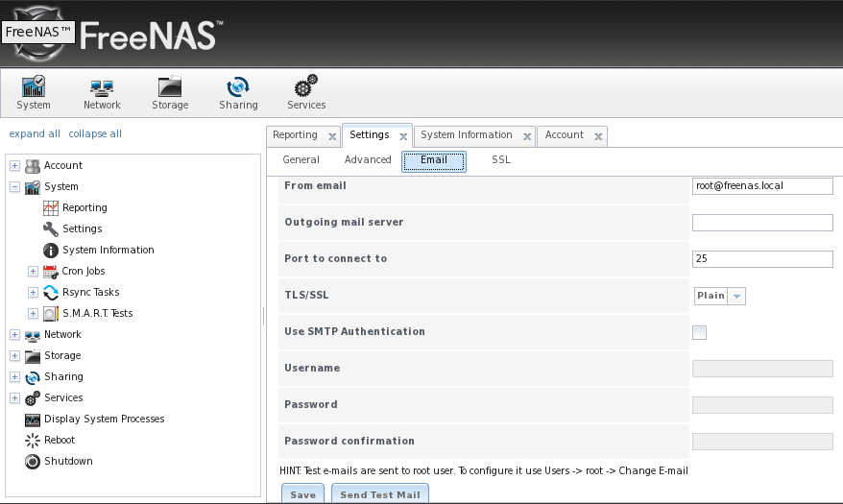Click the sidebar splitter handle
843x504 pixels.
click(x=263, y=317)
